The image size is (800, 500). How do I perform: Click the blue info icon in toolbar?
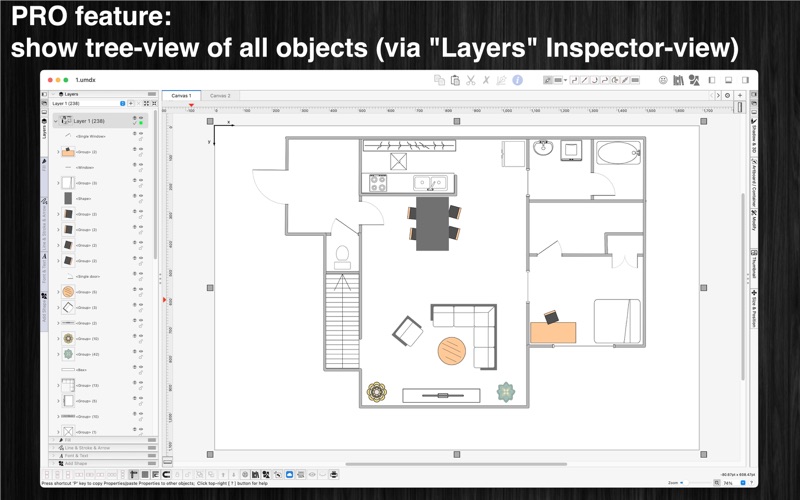coord(517,80)
